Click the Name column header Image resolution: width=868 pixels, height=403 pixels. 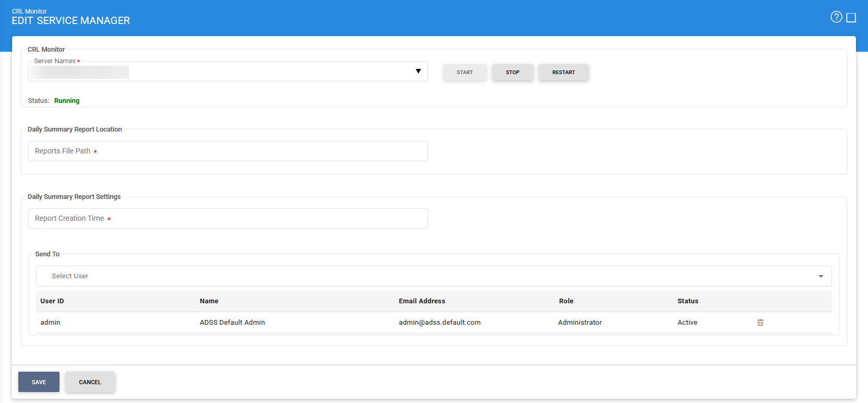[x=209, y=301]
